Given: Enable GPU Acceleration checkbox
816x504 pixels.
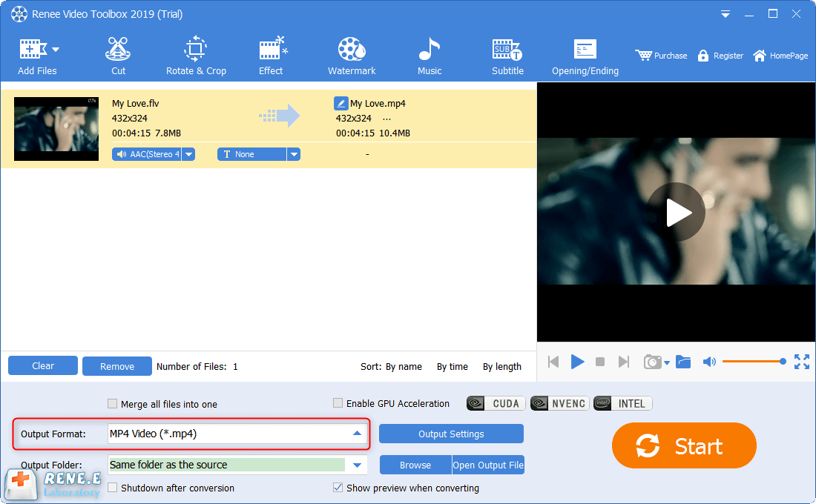Looking at the screenshot, I should (x=338, y=403).
